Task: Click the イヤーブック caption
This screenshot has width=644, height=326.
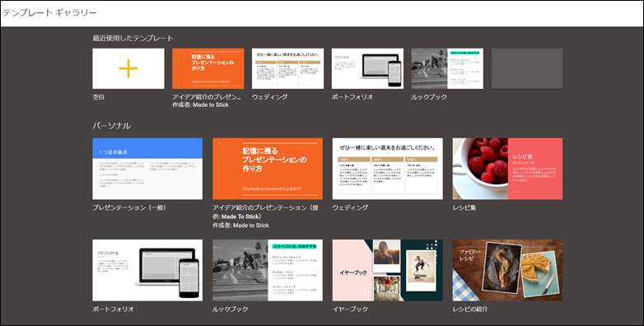Action: 350,310
